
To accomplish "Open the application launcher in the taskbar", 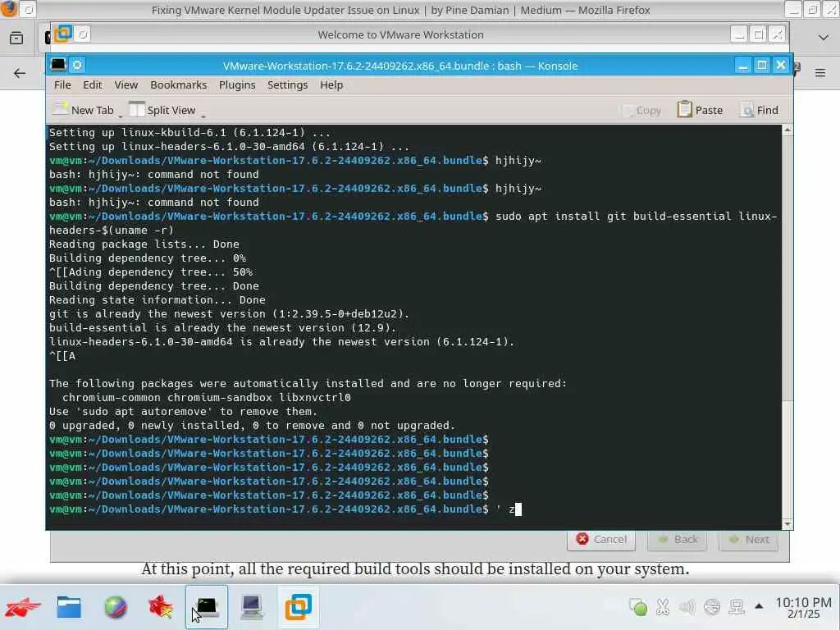I will coord(22,608).
